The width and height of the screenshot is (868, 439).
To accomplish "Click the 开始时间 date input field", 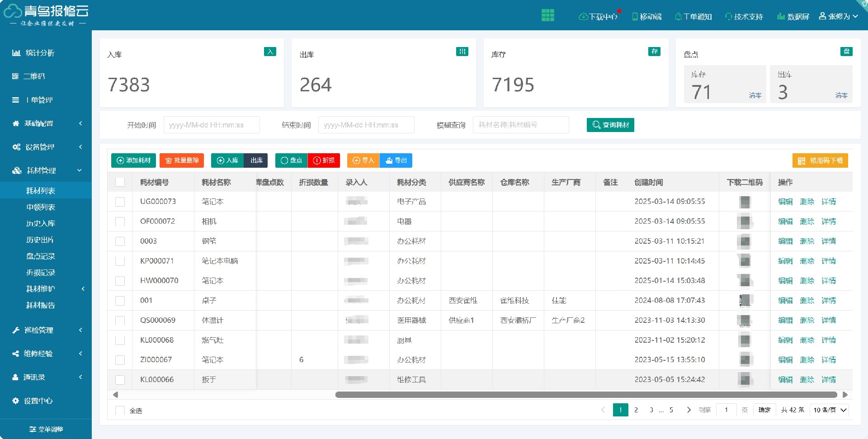I will 211,125.
